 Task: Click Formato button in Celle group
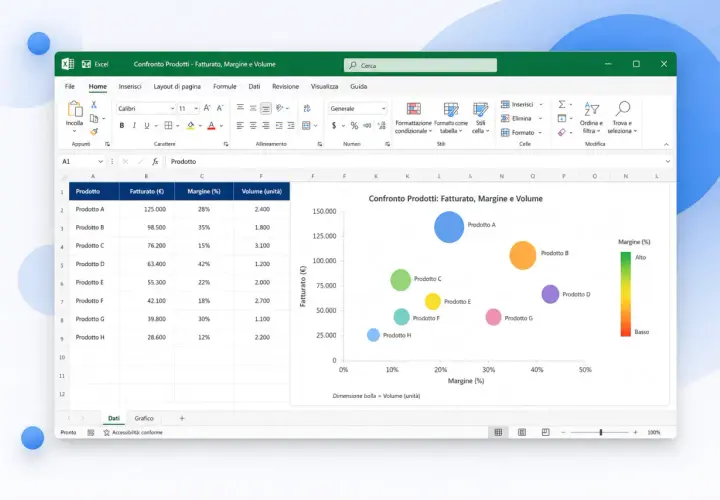click(522, 133)
